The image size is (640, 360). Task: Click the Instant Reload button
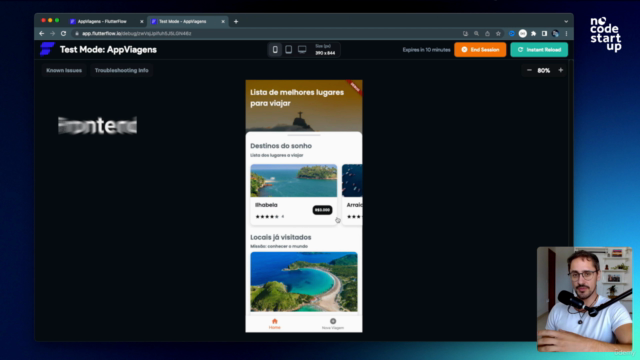(539, 50)
